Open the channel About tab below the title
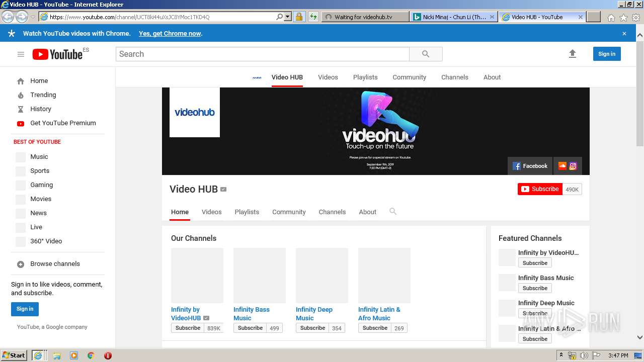This screenshot has height=362, width=644. click(367, 212)
